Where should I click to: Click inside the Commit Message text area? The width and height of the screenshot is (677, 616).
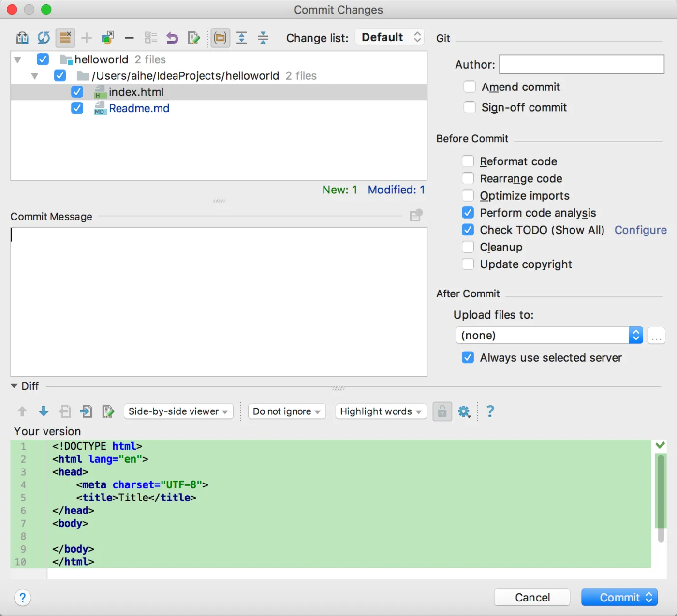click(219, 302)
